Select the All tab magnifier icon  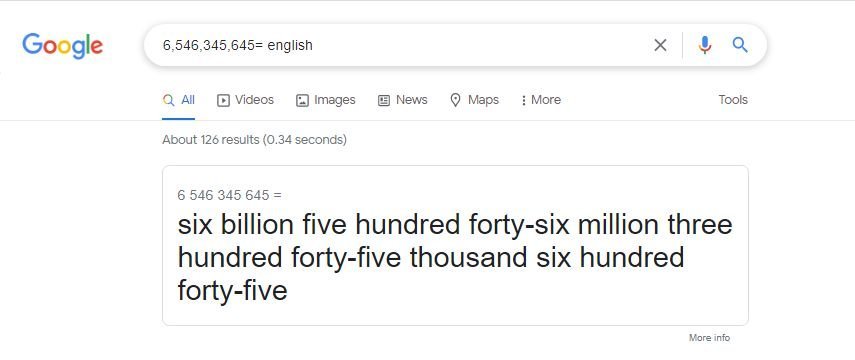point(169,100)
